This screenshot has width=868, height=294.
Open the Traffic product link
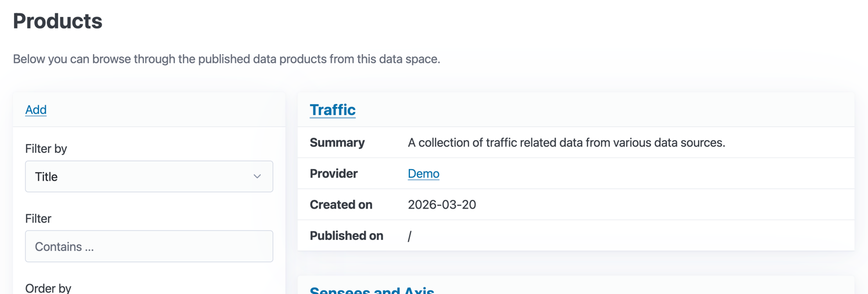point(332,110)
